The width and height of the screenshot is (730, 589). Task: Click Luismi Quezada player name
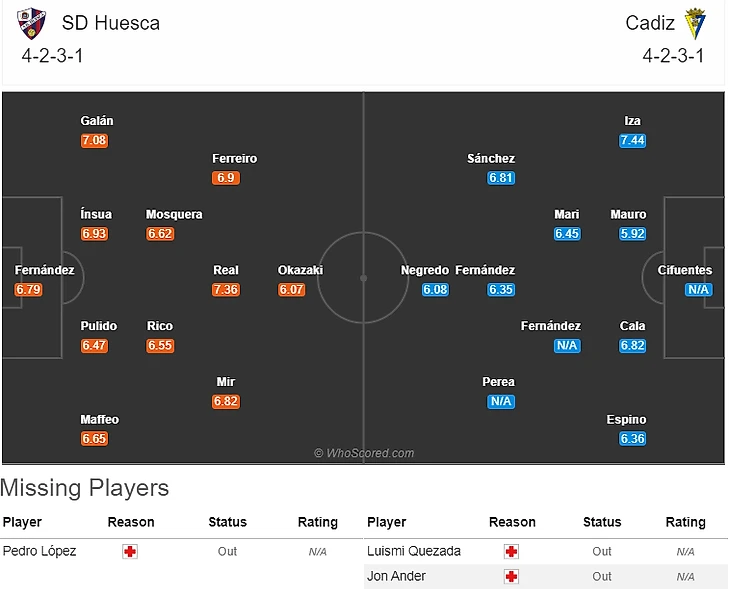pyautogui.click(x=413, y=551)
